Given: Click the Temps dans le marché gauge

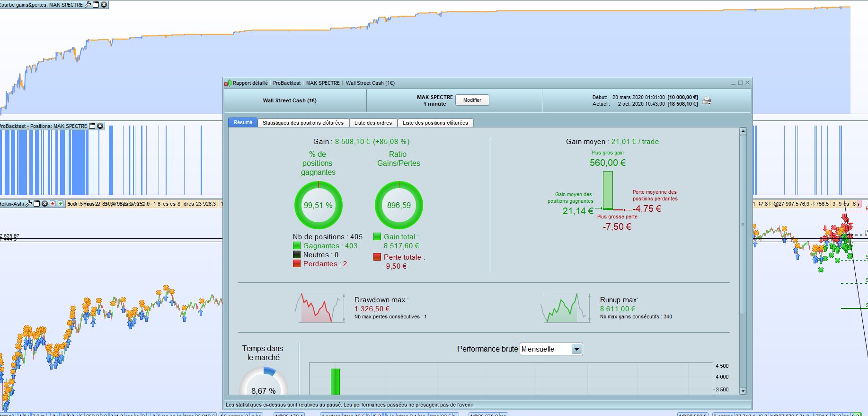Looking at the screenshot, I should click(264, 380).
